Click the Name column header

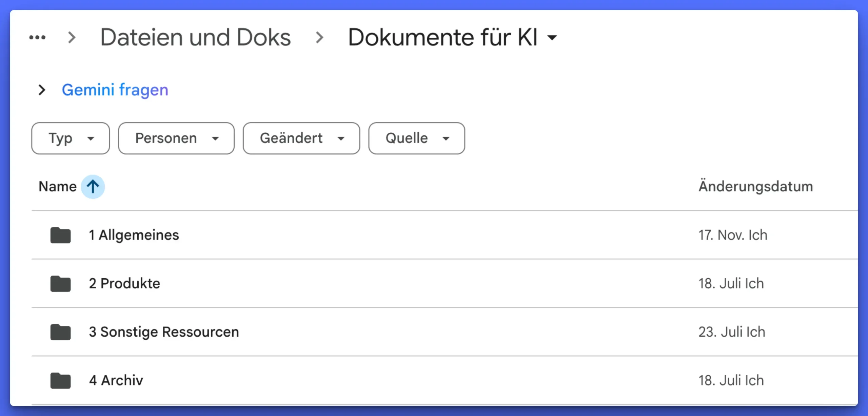(x=58, y=187)
